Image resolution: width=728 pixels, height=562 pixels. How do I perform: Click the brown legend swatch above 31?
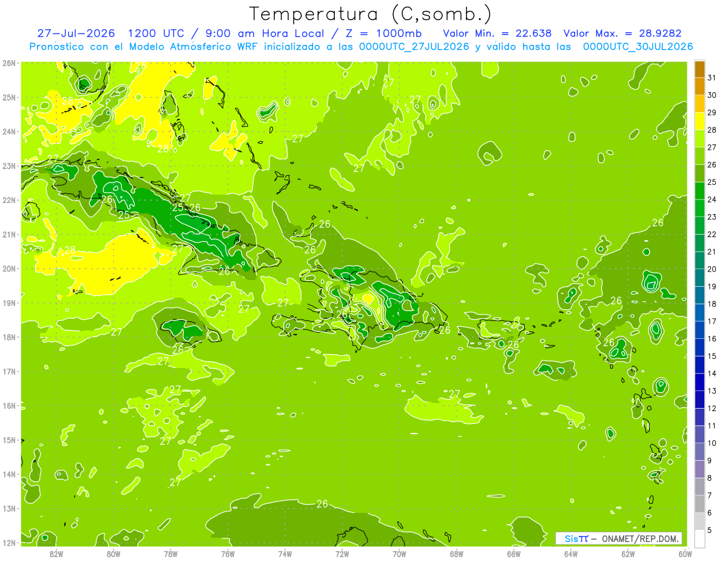699,69
